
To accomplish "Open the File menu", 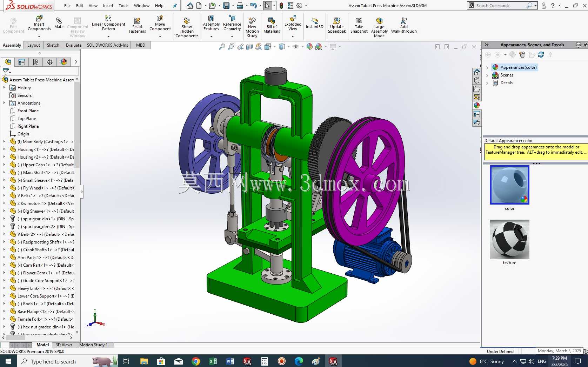I will click(x=67, y=6).
